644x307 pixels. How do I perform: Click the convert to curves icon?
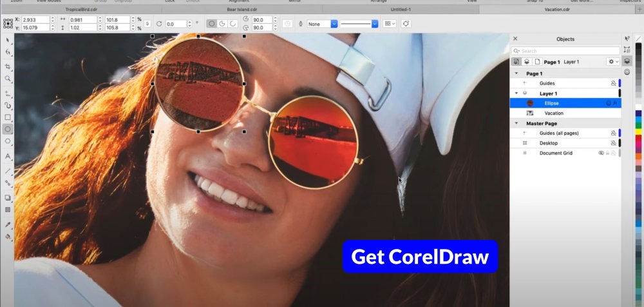(406, 24)
